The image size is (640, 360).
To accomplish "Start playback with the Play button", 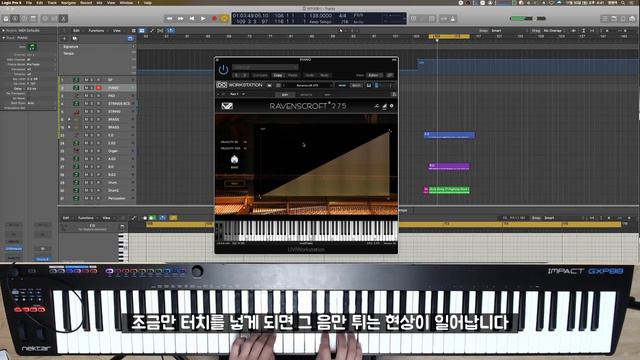I will 203,18.
